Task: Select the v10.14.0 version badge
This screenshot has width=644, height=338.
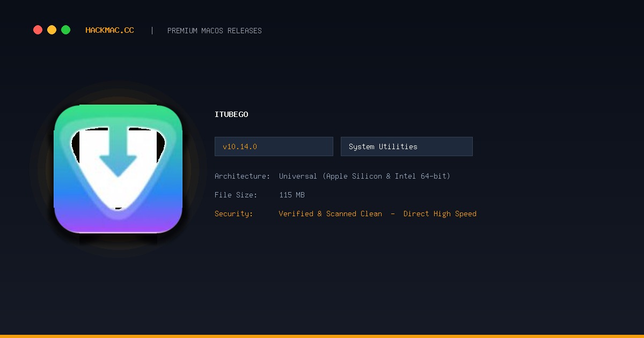Action: (274, 146)
